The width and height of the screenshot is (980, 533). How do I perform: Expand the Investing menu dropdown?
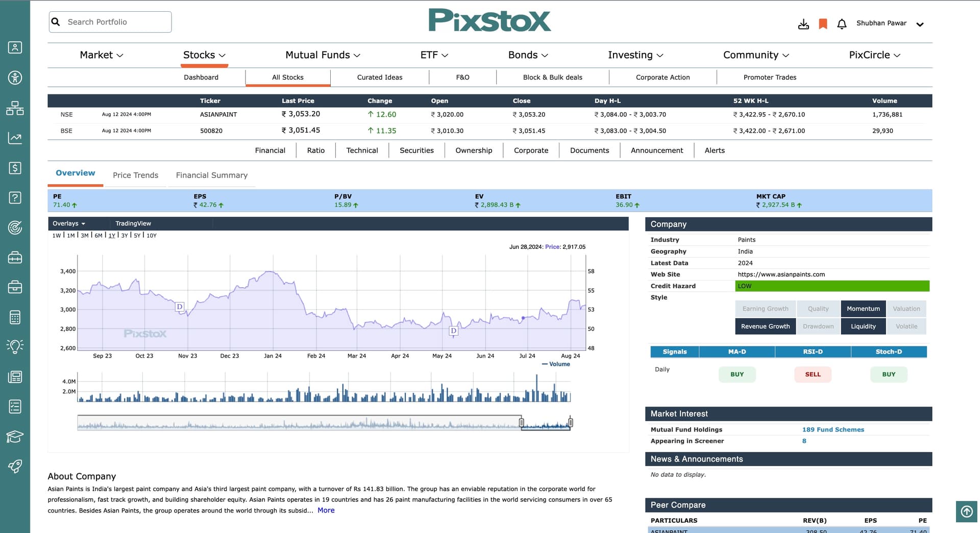(x=635, y=55)
